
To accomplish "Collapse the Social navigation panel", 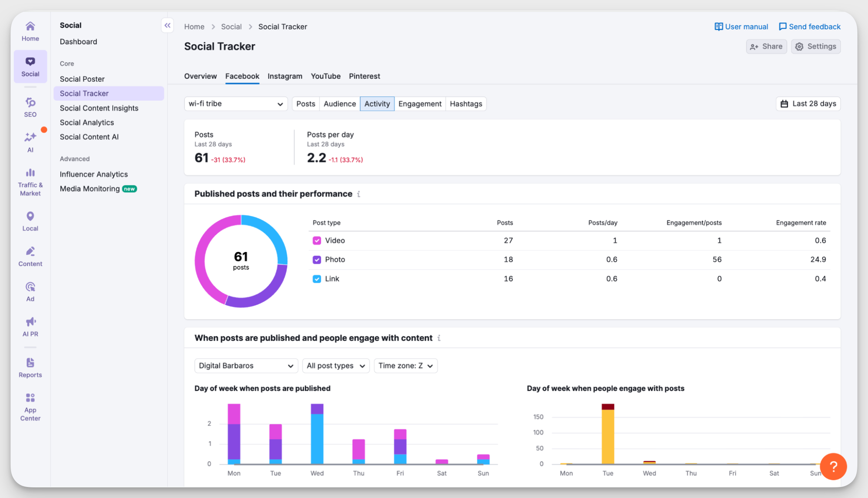I will pos(168,25).
